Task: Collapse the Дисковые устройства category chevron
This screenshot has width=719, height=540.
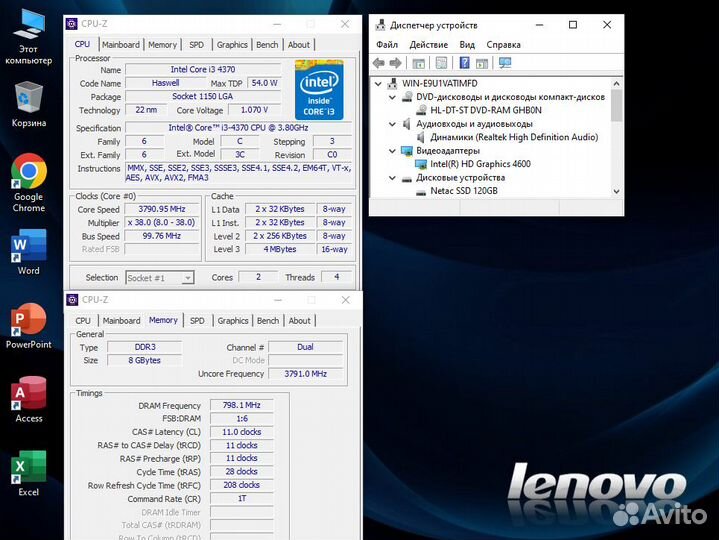Action: (x=392, y=178)
